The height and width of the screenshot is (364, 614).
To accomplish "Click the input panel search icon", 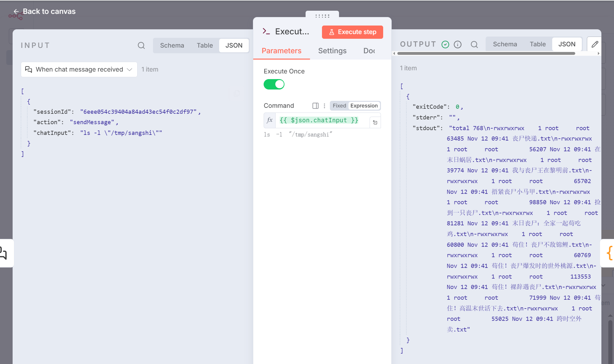I will (141, 45).
